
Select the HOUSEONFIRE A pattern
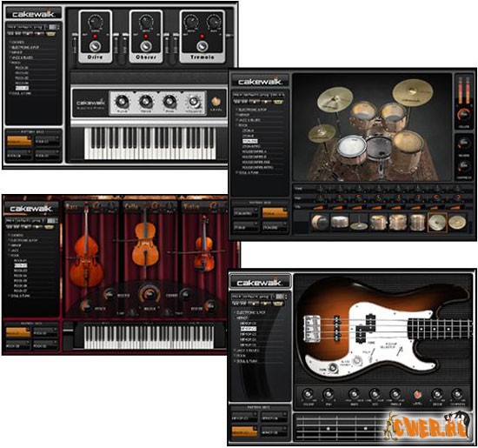pos(255,151)
